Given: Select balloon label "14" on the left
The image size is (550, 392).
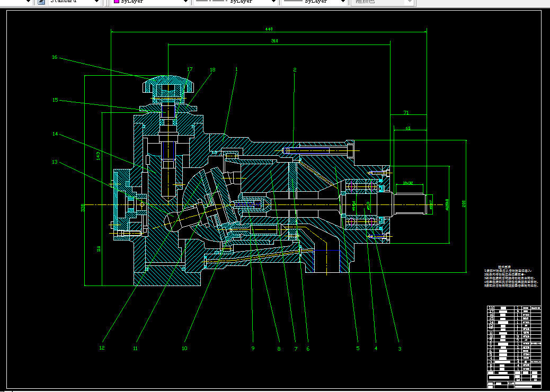Looking at the screenshot, I should click(55, 134).
